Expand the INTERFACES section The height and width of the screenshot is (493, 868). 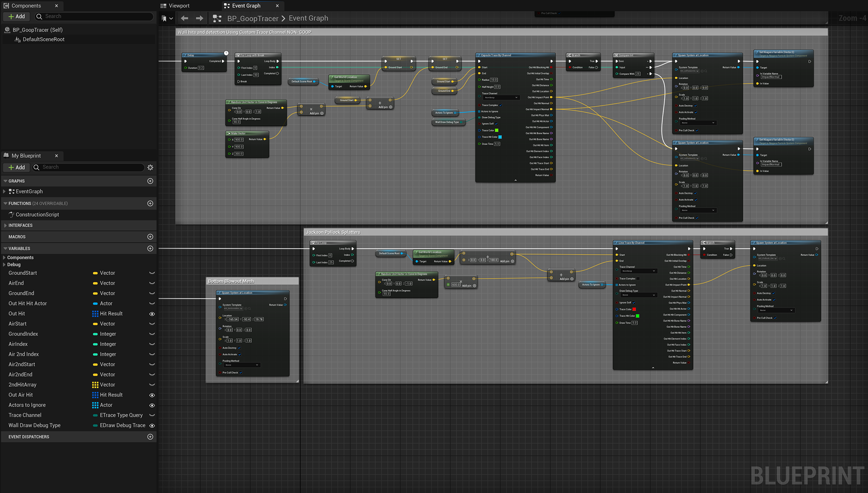tap(5, 225)
